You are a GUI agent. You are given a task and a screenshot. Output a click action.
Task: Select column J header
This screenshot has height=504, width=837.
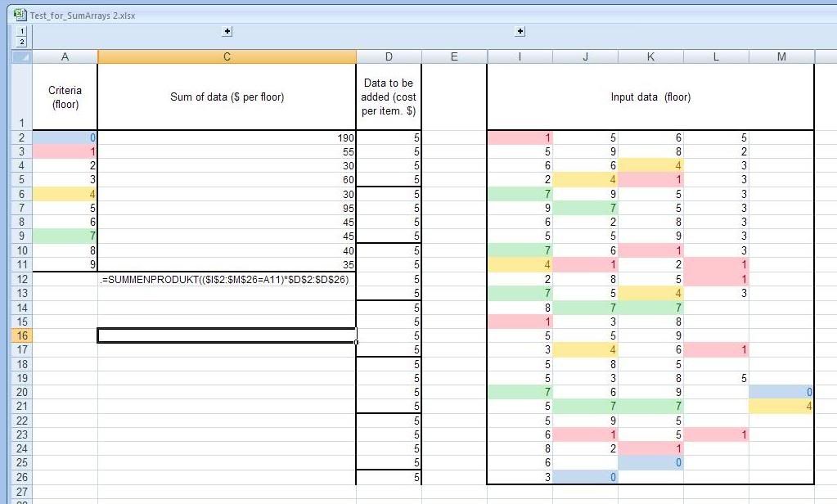[586, 56]
